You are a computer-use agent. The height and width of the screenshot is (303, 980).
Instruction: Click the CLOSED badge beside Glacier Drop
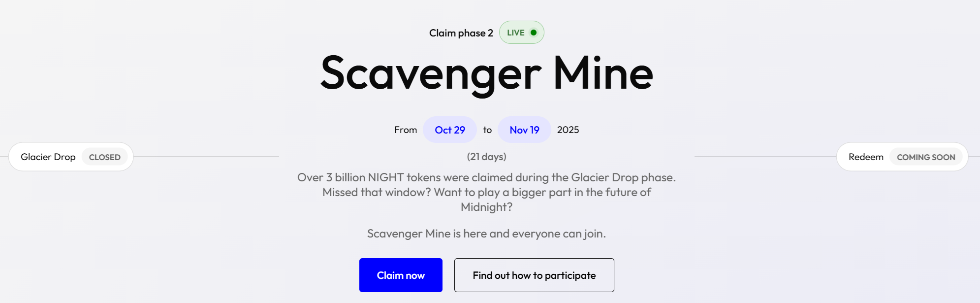coord(105,157)
